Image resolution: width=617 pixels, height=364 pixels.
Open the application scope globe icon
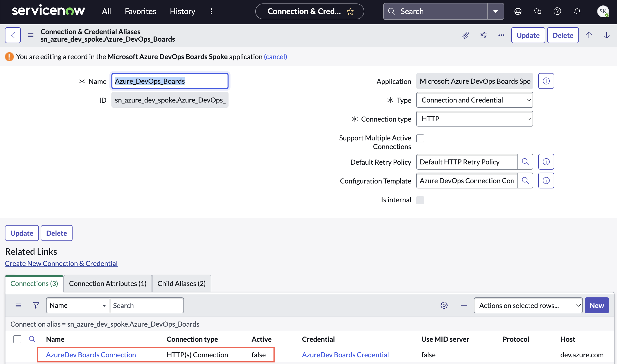point(518,11)
